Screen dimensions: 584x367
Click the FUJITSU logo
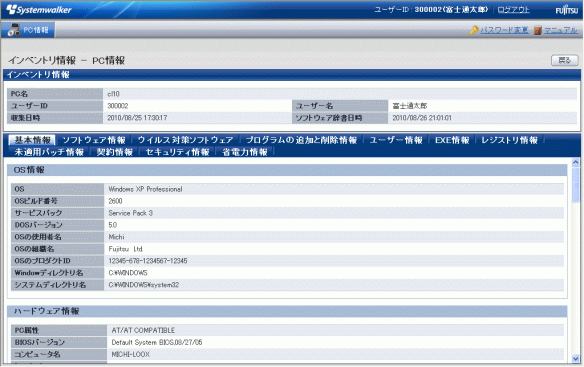point(567,10)
